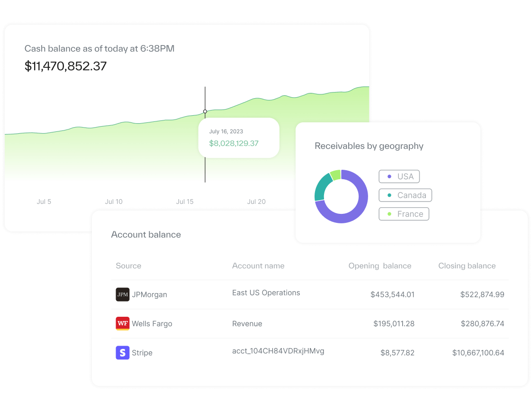Click the receivables donut chart

pyautogui.click(x=341, y=196)
